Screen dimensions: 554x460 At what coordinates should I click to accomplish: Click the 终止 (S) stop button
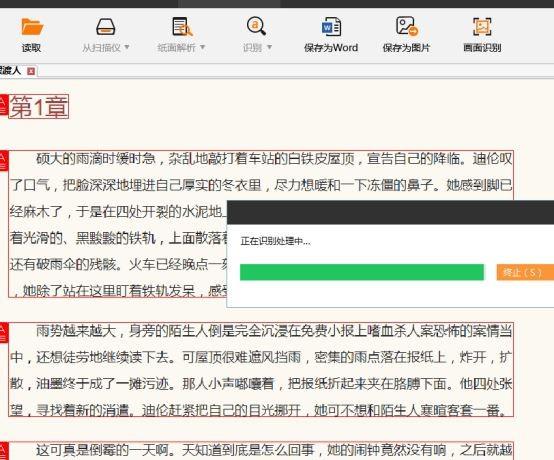[525, 272]
